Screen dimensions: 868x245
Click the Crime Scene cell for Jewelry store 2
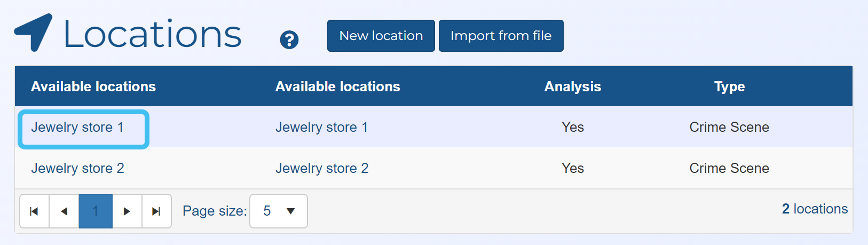click(x=729, y=169)
